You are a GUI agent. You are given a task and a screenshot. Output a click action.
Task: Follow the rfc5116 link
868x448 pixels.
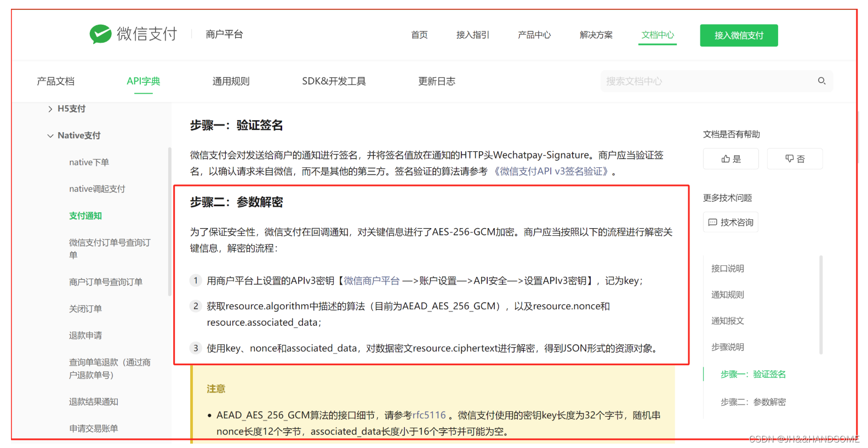pyautogui.click(x=429, y=415)
